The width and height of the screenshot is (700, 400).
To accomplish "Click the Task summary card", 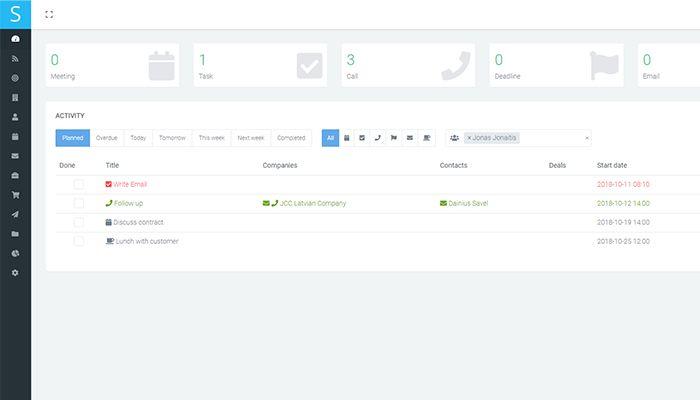I will (x=260, y=65).
